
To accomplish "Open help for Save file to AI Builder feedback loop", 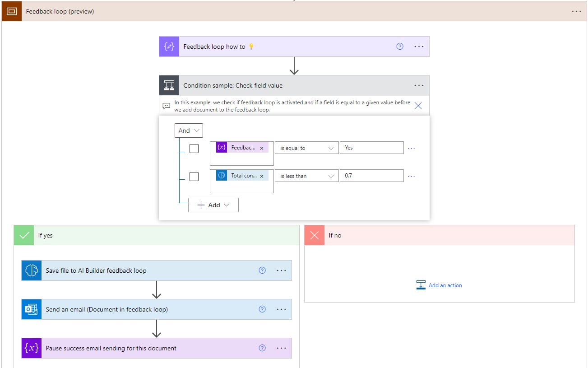I will (262, 270).
